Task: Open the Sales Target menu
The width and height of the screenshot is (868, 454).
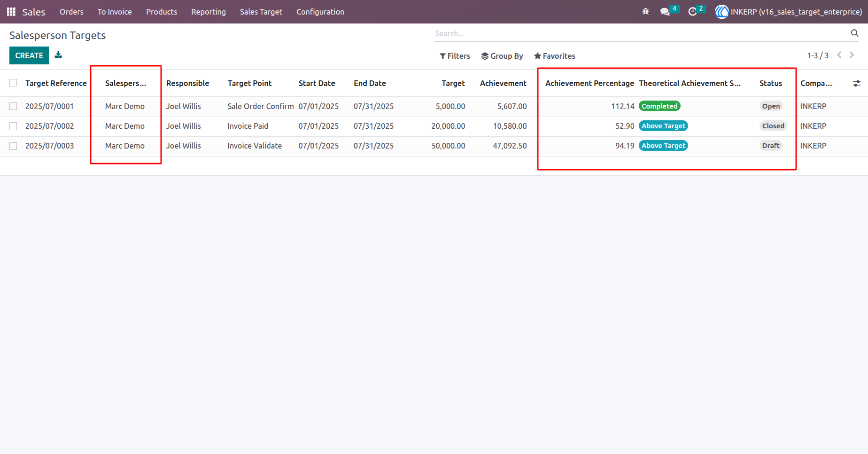Action: pos(261,12)
